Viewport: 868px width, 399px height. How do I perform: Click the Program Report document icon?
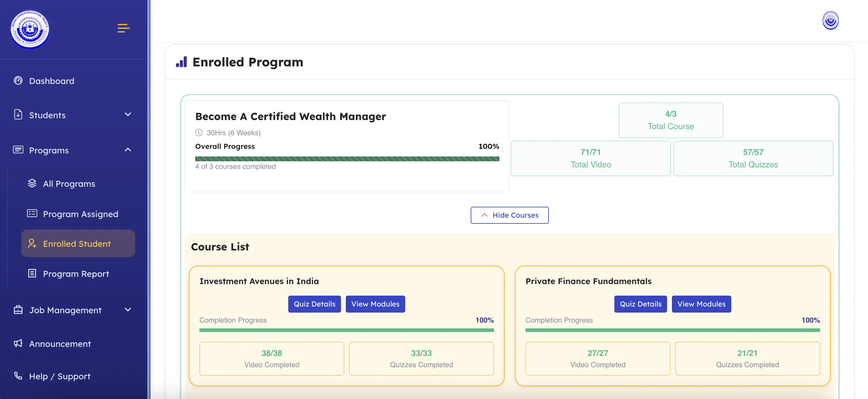point(32,273)
